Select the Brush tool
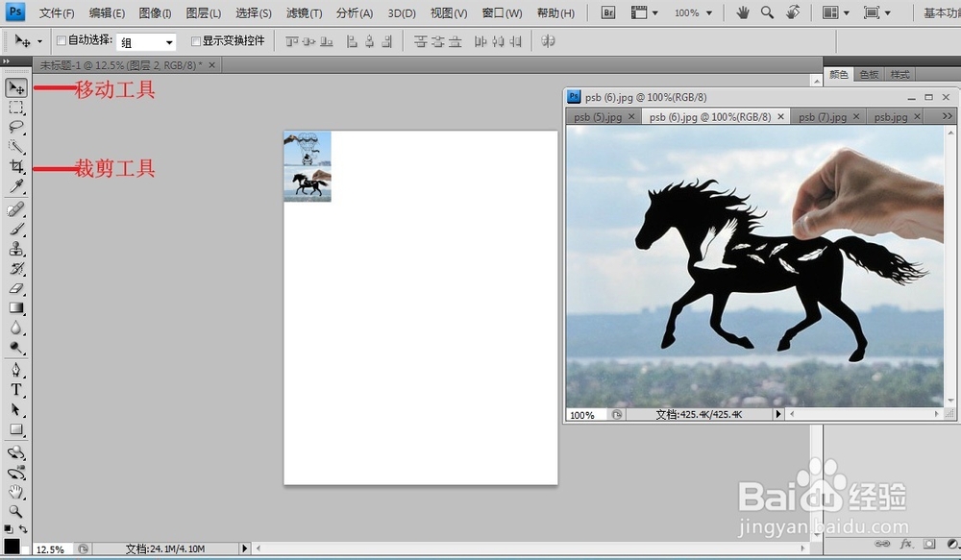 (x=16, y=230)
